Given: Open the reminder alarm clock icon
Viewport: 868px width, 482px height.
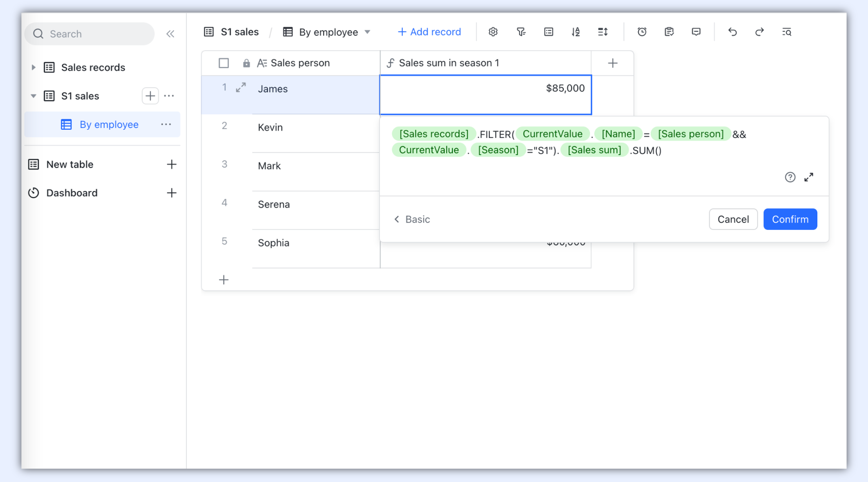Looking at the screenshot, I should (642, 32).
